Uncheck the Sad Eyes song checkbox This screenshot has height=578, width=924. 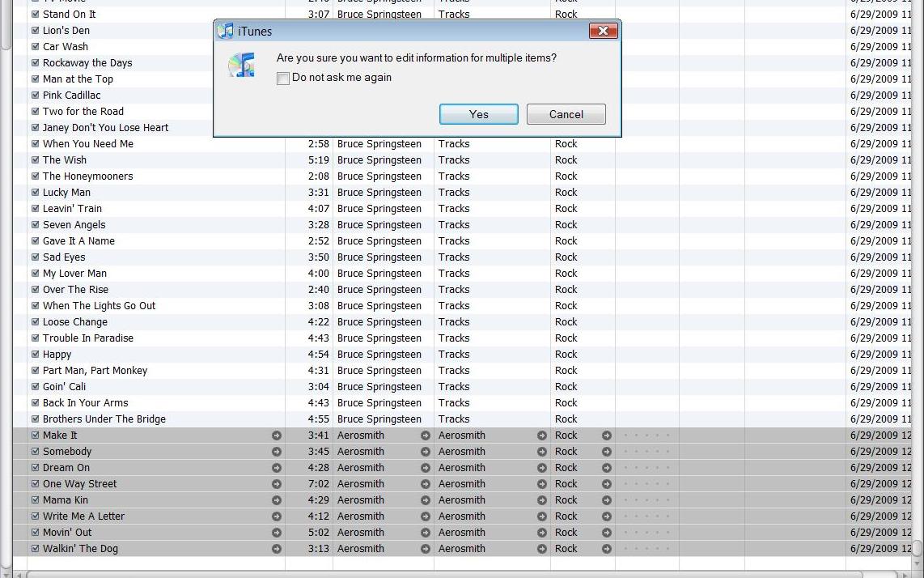pos(36,257)
